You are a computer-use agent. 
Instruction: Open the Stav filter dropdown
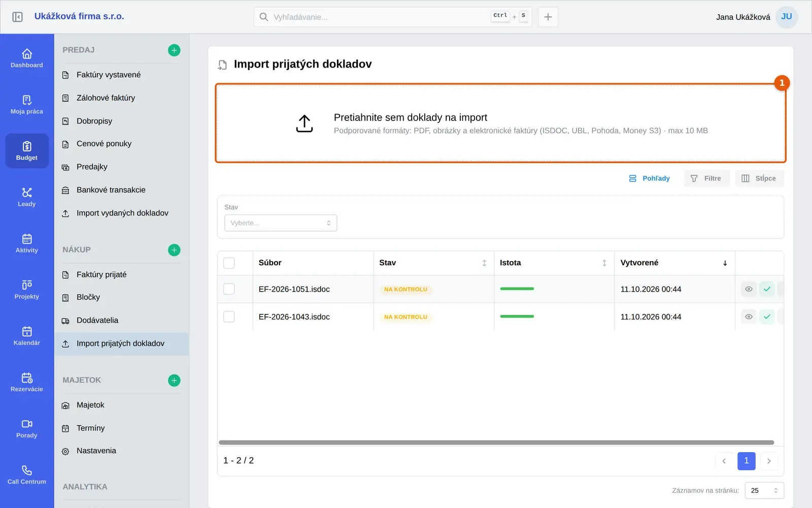point(281,223)
